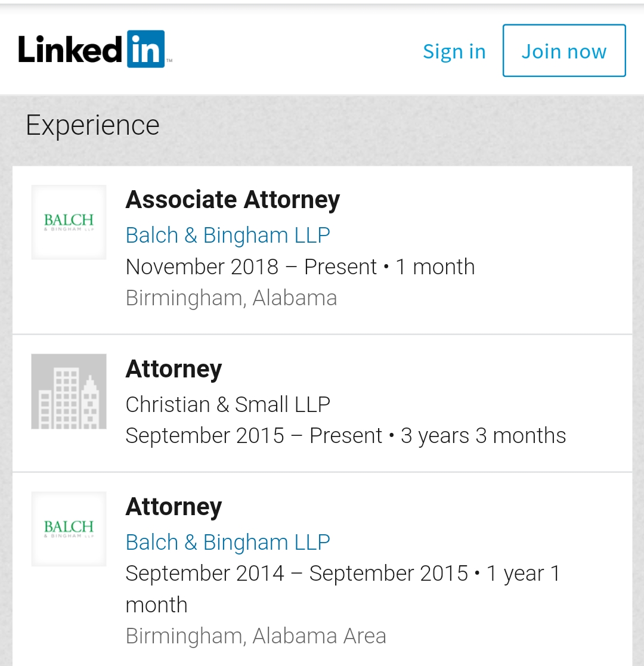The width and height of the screenshot is (644, 666).
Task: Open the Sign in link
Action: point(454,51)
